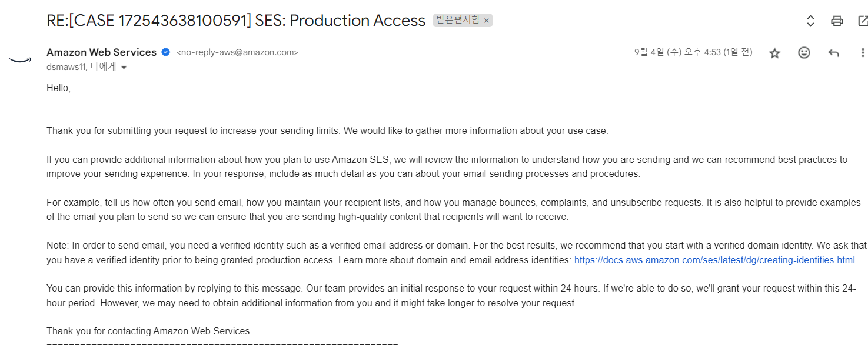Open the AWS creating-identities docs link
The image size is (868, 345).
[x=714, y=260]
